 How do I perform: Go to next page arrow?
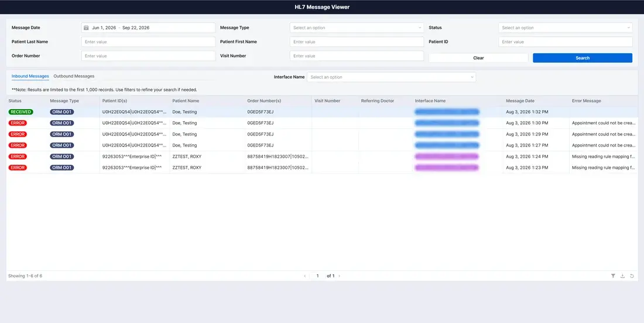point(339,276)
